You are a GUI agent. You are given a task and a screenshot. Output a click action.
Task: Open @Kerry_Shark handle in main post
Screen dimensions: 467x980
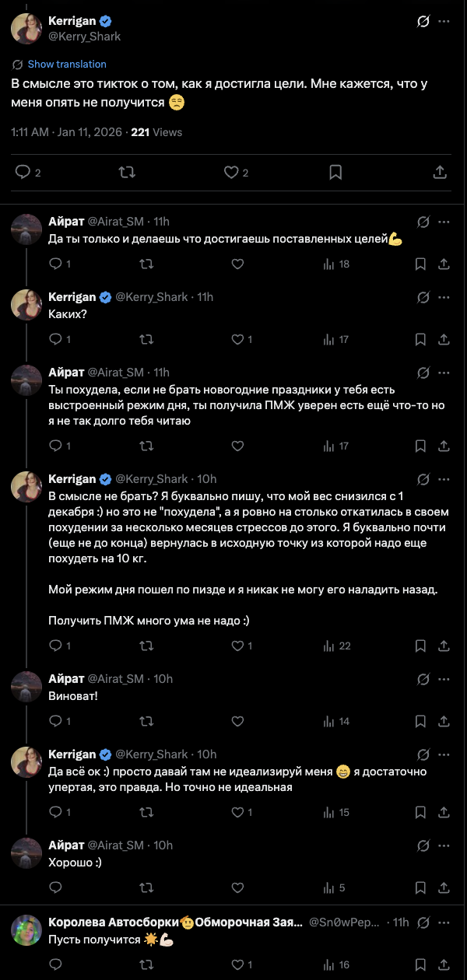[84, 37]
